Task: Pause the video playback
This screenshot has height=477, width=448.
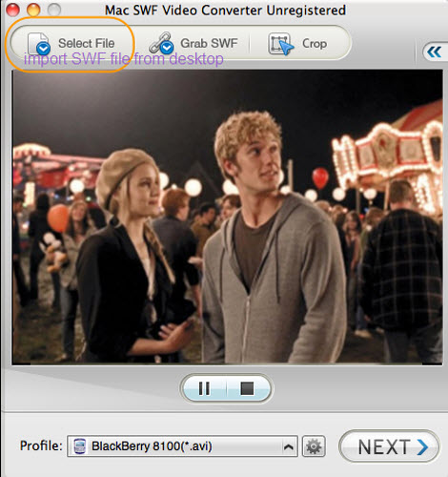Action: coord(204,388)
